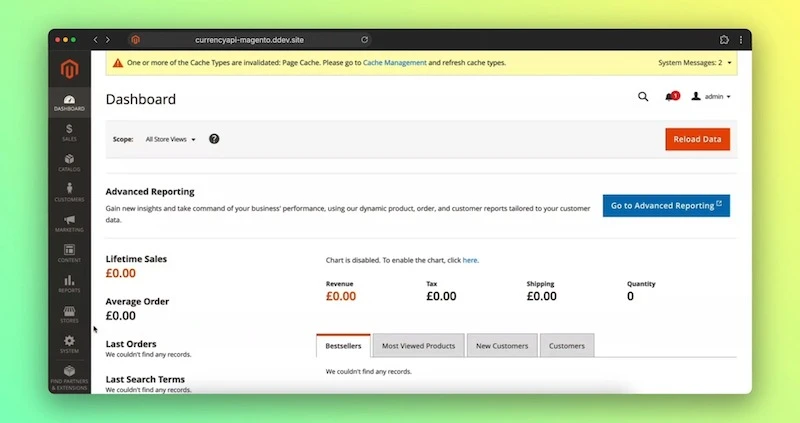Click the Customers sidebar icon
The image size is (800, 423).
(x=69, y=192)
